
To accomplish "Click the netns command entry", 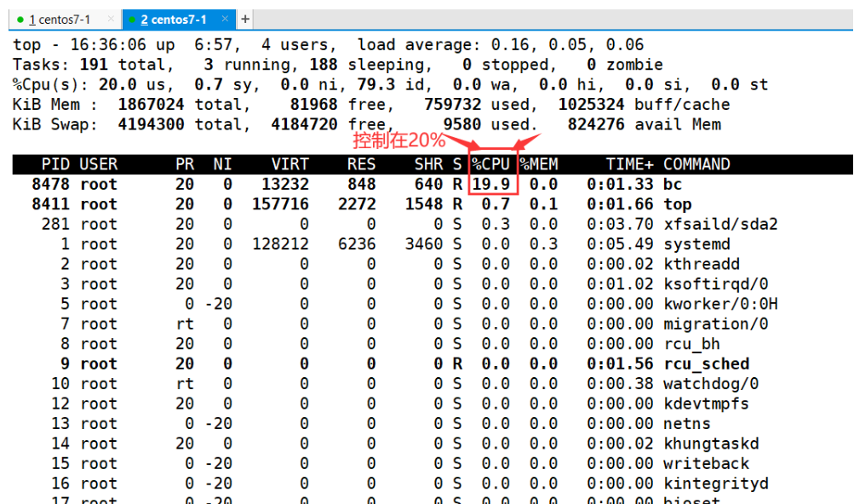I will point(687,424).
